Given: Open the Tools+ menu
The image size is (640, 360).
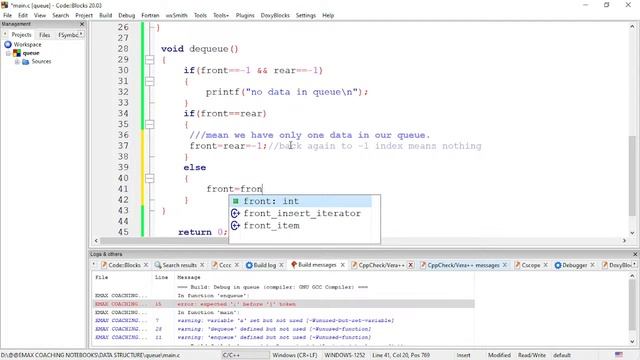Looking at the screenshot, I should point(221,15).
